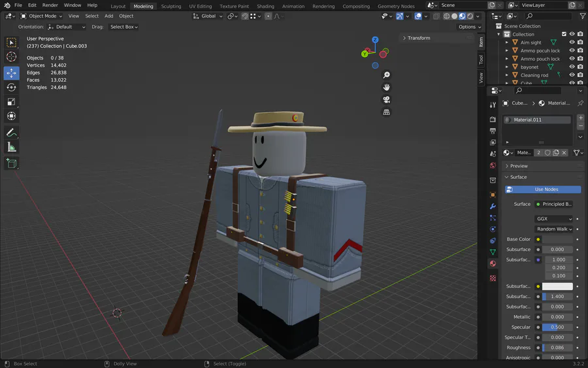Open the File menu

coord(18,5)
